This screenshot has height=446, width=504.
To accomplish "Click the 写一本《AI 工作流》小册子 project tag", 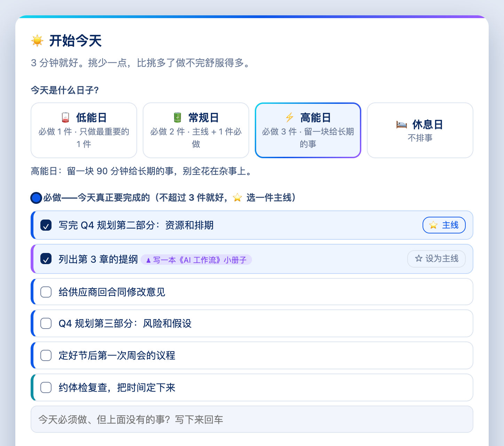I will pyautogui.click(x=196, y=260).
